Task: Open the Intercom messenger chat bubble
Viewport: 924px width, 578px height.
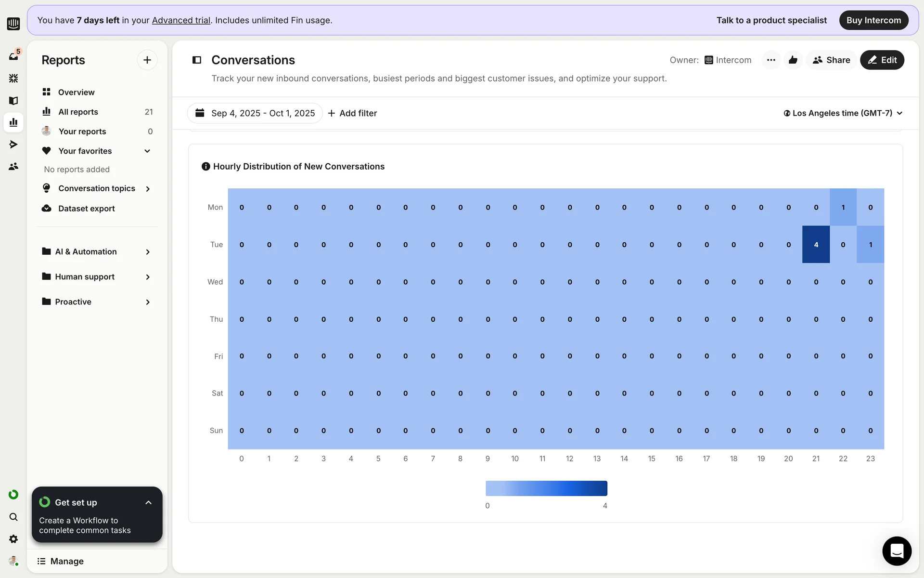Action: [x=896, y=551]
